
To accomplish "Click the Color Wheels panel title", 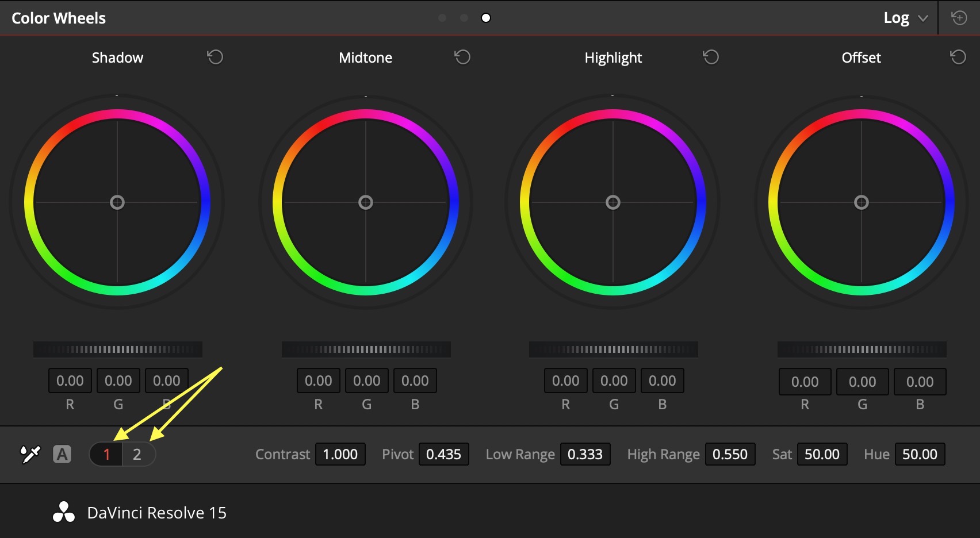I will coord(58,18).
